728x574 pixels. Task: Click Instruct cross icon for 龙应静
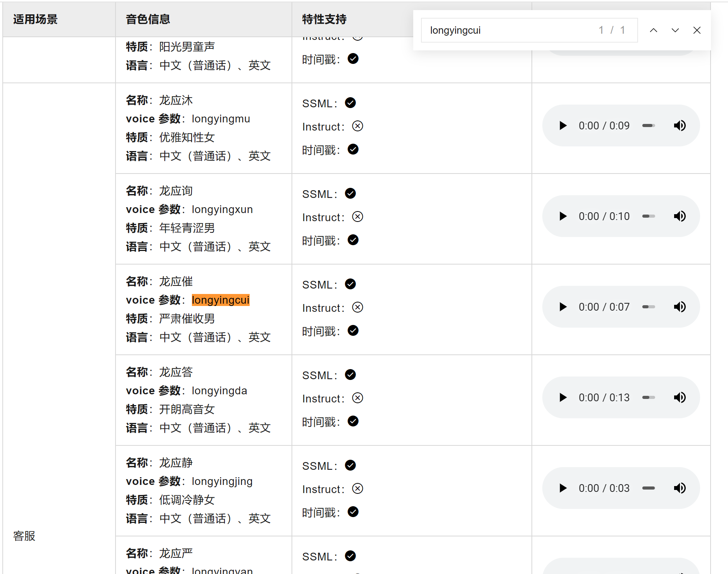coord(358,488)
